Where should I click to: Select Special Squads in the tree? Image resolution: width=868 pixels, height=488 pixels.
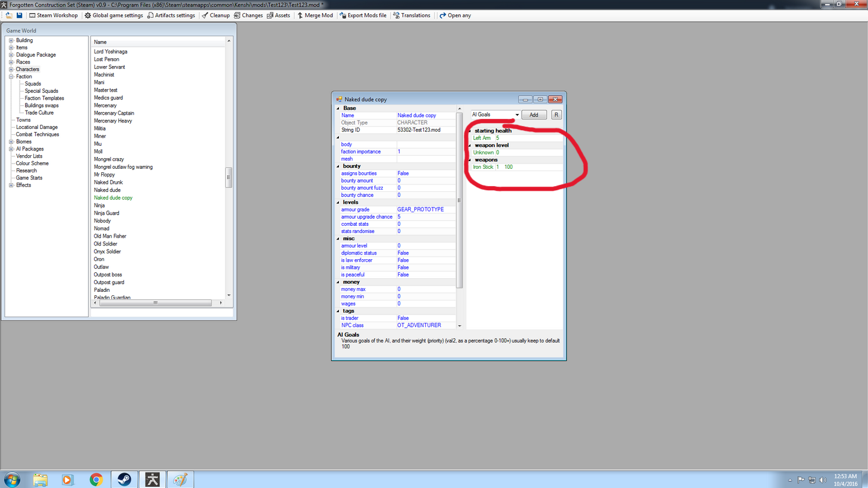42,91
